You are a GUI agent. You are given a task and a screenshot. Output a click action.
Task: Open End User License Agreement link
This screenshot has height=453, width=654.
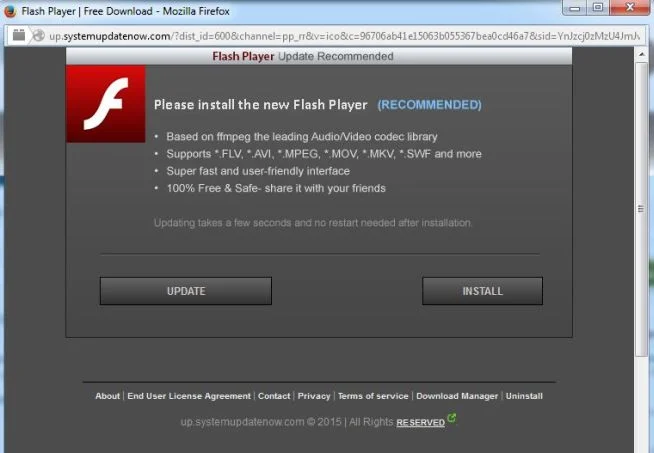(189, 396)
